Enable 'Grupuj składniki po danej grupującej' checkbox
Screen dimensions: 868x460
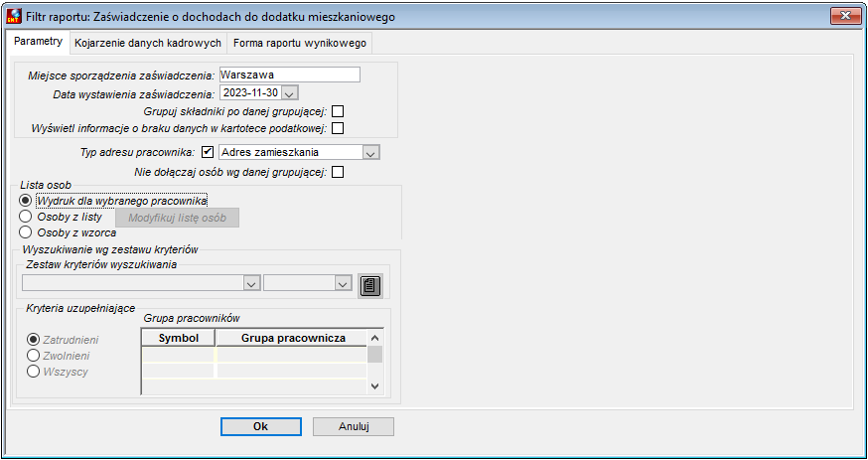pos(338,111)
